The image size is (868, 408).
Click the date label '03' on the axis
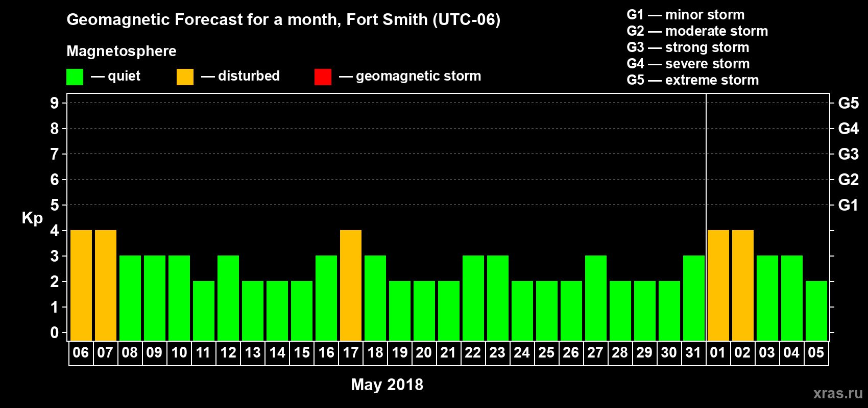(767, 352)
